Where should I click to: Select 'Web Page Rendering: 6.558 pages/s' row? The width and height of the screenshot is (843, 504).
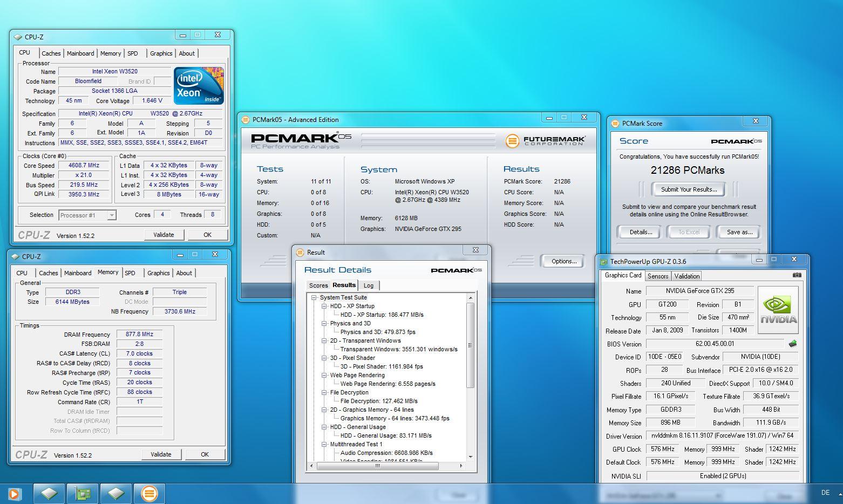click(x=387, y=384)
